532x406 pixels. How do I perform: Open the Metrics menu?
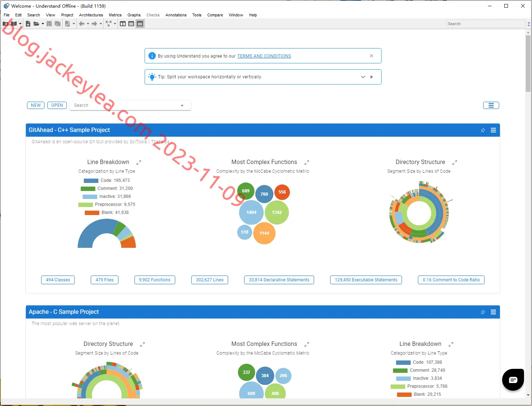pos(115,15)
